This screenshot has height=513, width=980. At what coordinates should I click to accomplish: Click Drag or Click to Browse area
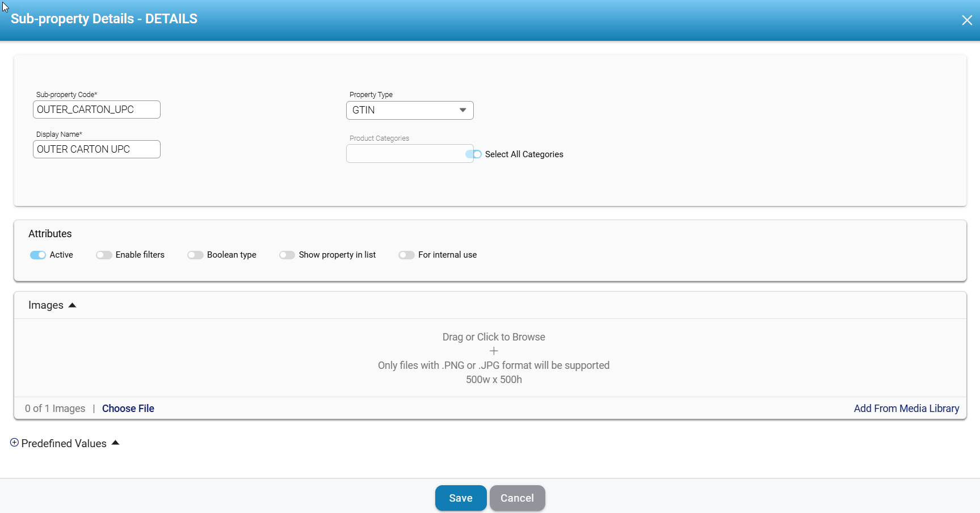pos(494,337)
